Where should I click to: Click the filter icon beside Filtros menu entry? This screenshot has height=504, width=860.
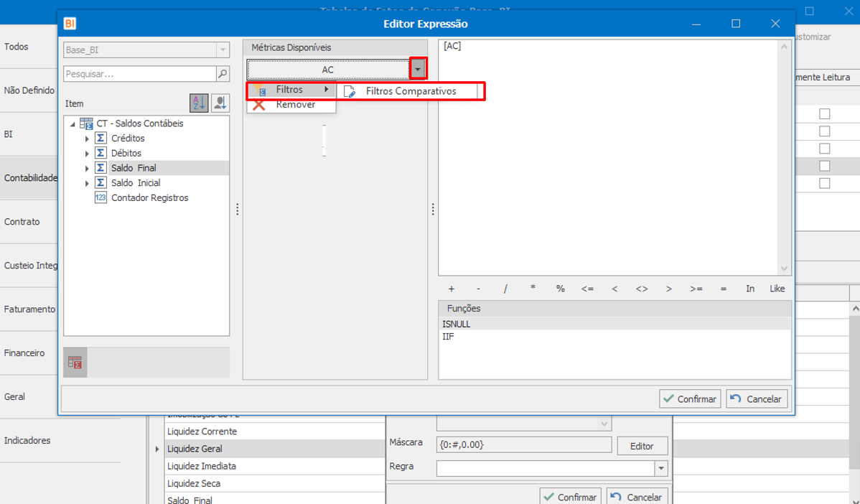260,90
